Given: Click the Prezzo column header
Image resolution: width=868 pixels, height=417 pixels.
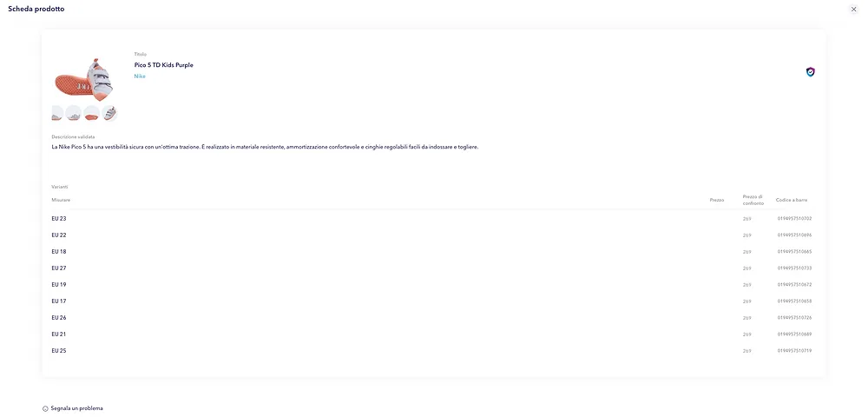Looking at the screenshot, I should (x=717, y=200).
